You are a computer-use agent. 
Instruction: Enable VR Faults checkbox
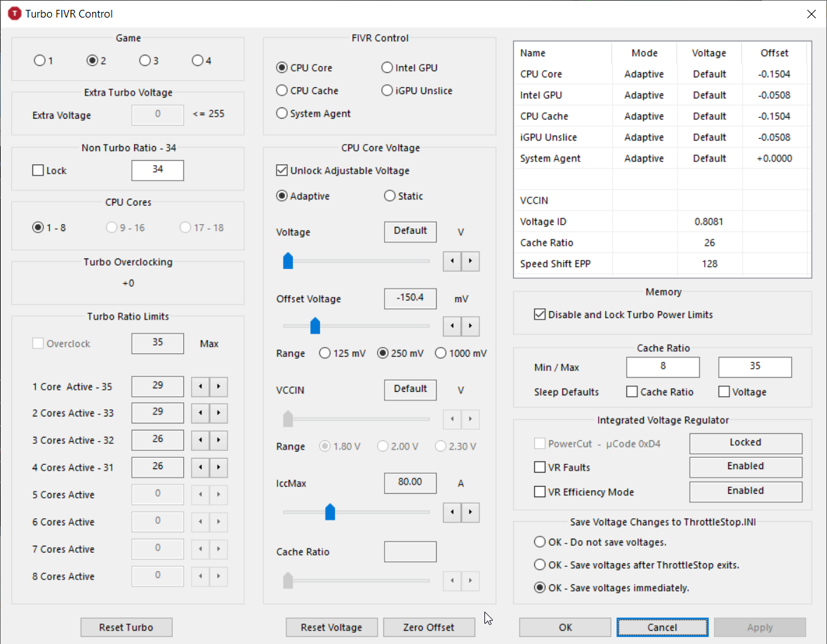(540, 468)
